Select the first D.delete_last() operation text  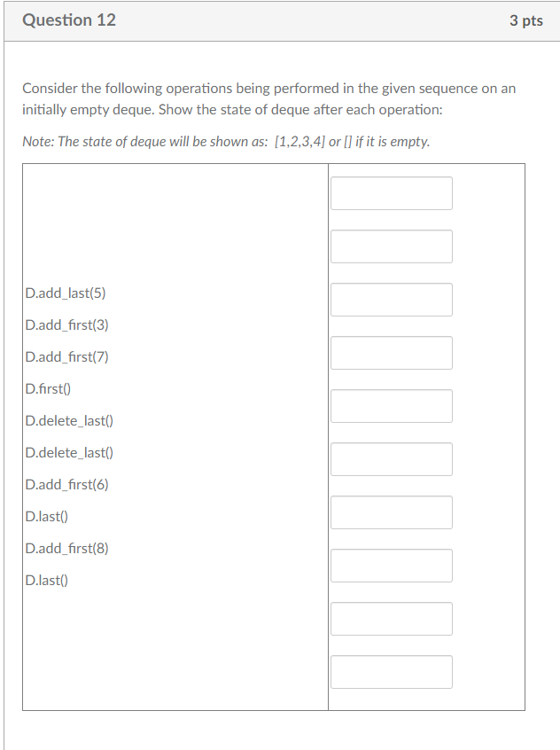[69, 420]
